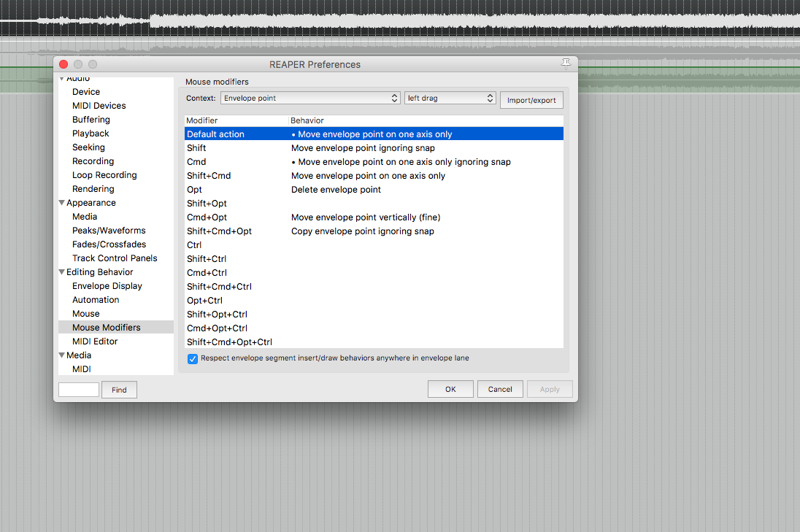Select the Shift+Opt modifier row
This screenshot has width=800, height=532.
pyautogui.click(x=374, y=203)
